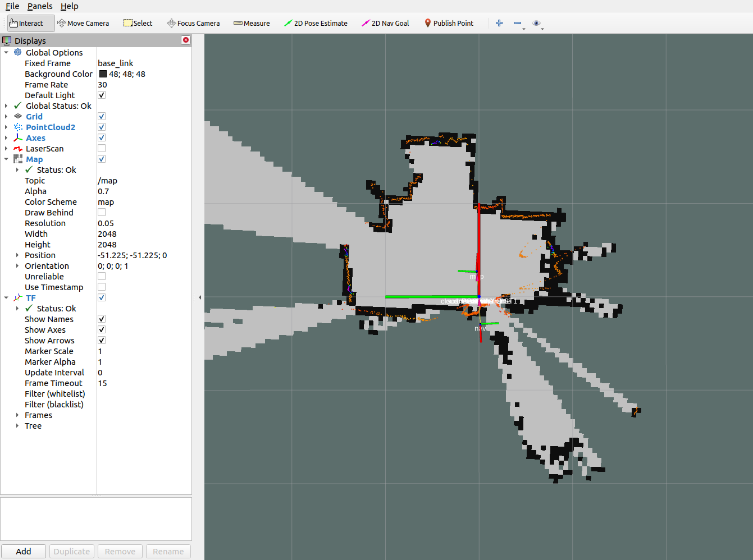Viewport: 753px width, 560px height.
Task: Collapse the Global Options section
Action: pyautogui.click(x=7, y=52)
